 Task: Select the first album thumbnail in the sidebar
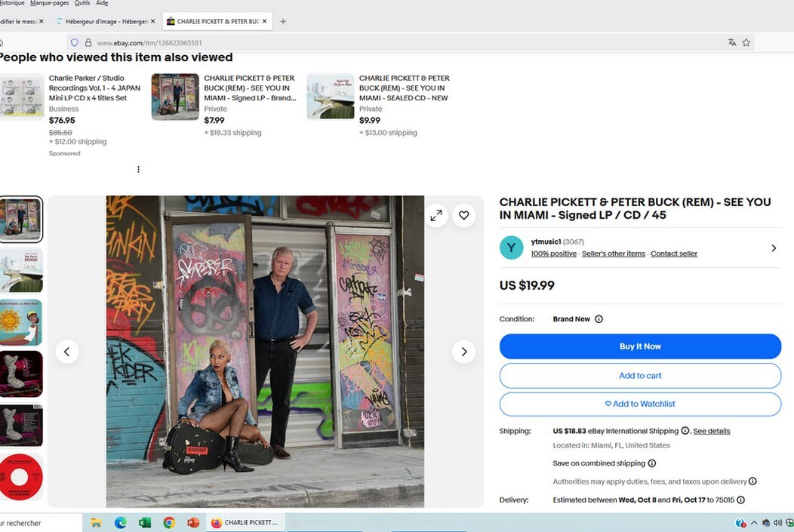point(21,219)
